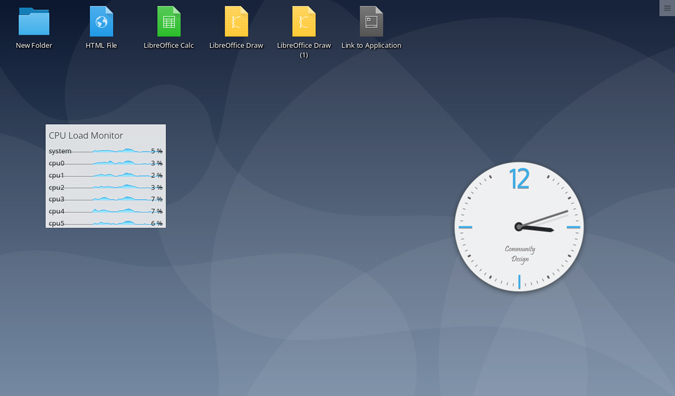Image resolution: width=675 pixels, height=396 pixels.
Task: Click the "Link to Application" label text
Action: tap(371, 45)
